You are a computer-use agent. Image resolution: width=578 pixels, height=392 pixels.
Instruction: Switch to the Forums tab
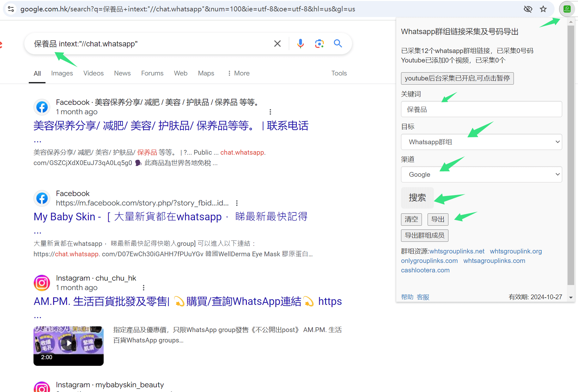pyautogui.click(x=152, y=73)
